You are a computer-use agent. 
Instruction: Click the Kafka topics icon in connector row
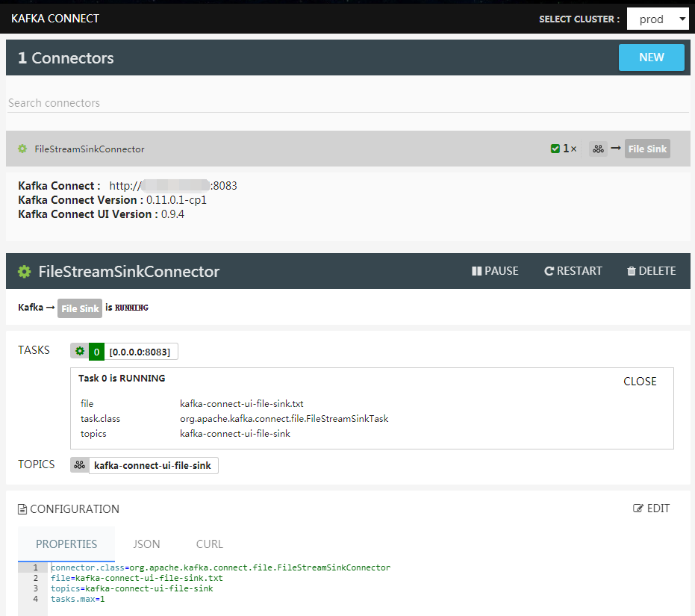click(598, 149)
